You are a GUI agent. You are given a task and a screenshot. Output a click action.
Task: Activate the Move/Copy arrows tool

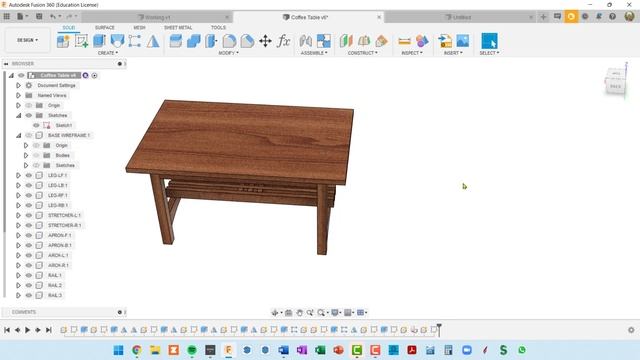click(x=265, y=41)
